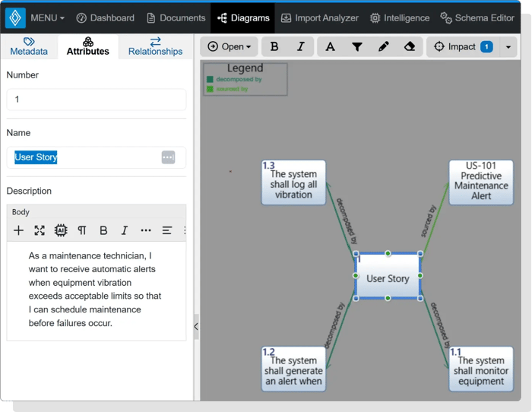Click the Number input field
This screenshot has height=412, width=532.
tap(97, 100)
